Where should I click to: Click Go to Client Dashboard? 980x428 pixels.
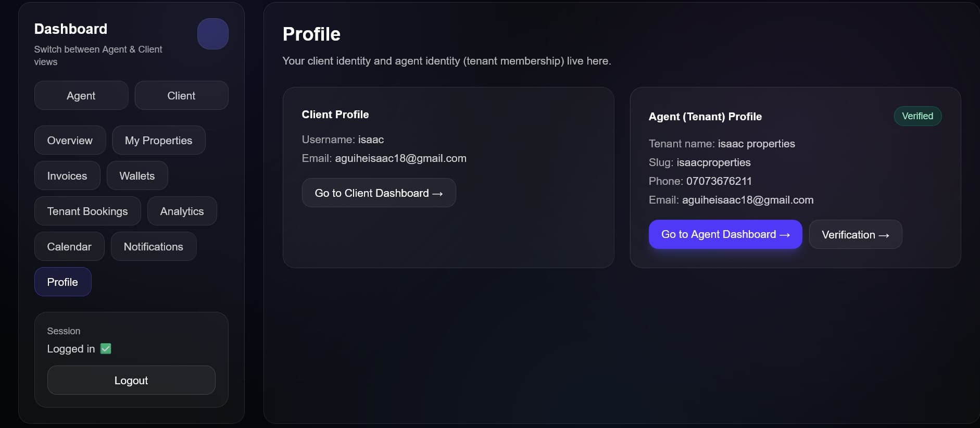(379, 193)
